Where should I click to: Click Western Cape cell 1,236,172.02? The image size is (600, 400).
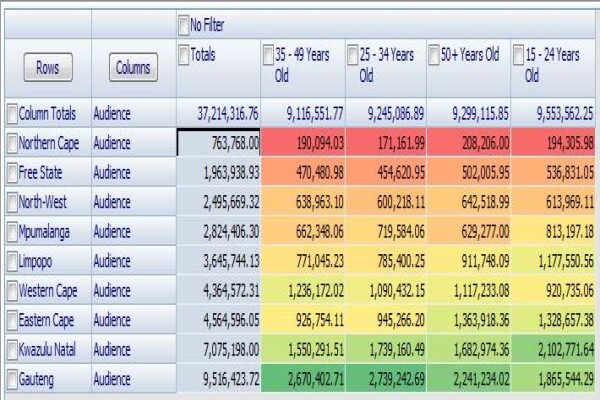303,290
